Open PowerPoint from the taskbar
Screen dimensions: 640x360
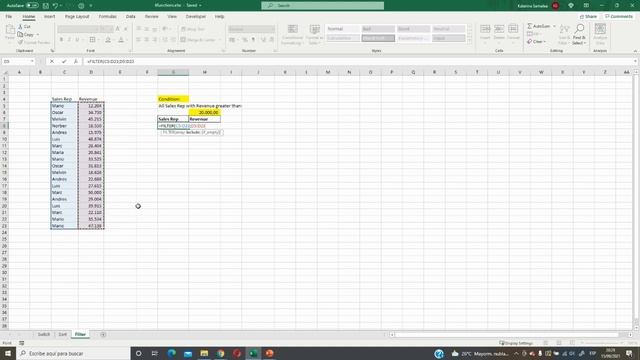[x=269, y=353]
